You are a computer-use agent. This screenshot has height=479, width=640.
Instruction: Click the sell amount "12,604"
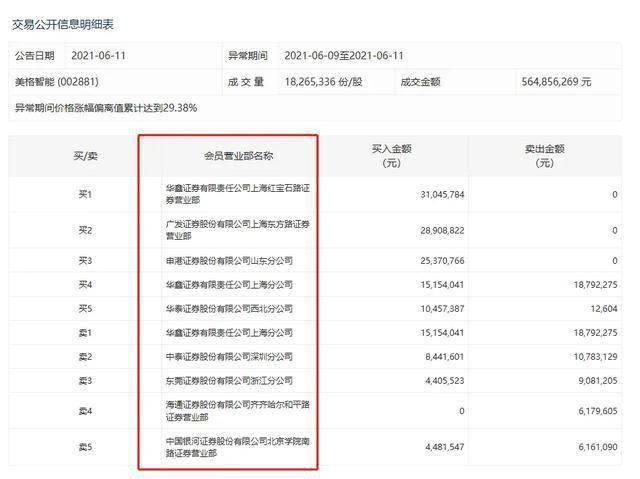(604, 309)
